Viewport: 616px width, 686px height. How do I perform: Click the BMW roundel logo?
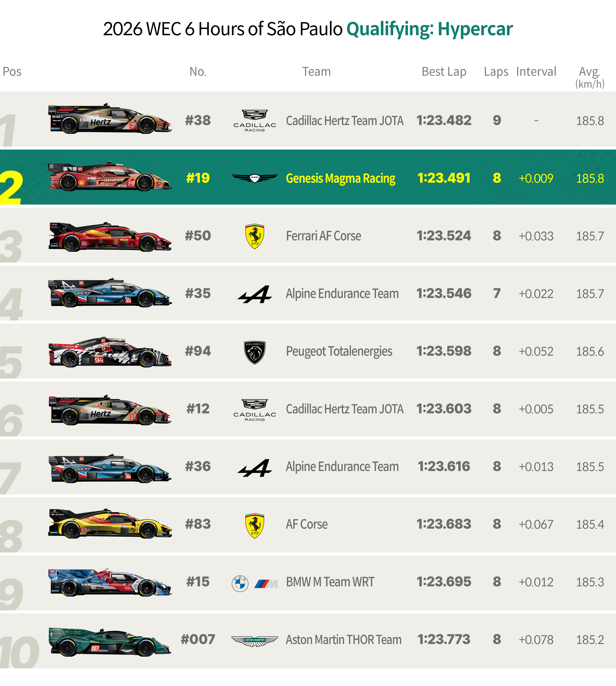pyautogui.click(x=240, y=583)
